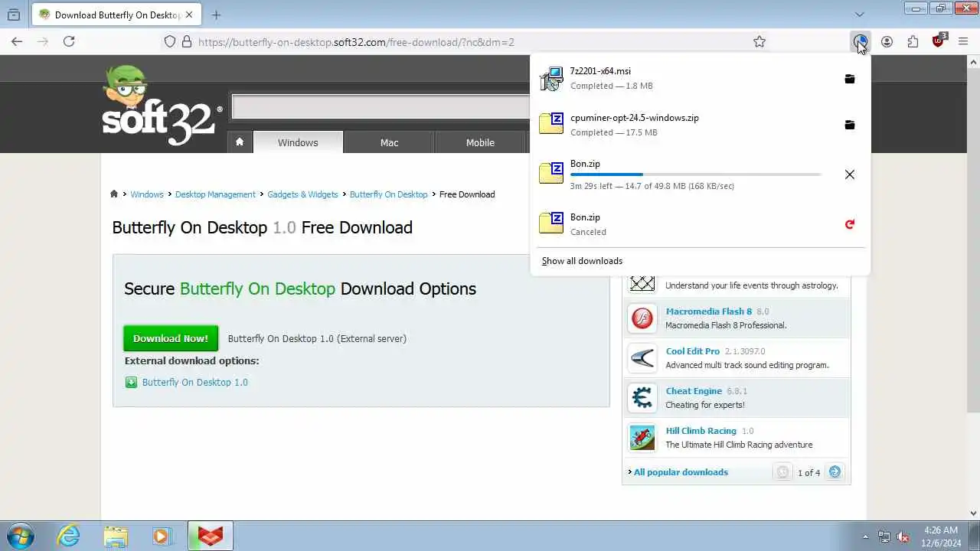Viewport: 980px width, 551px height.
Task: Click the Macromedia Flash 8 icon
Action: pos(642,318)
